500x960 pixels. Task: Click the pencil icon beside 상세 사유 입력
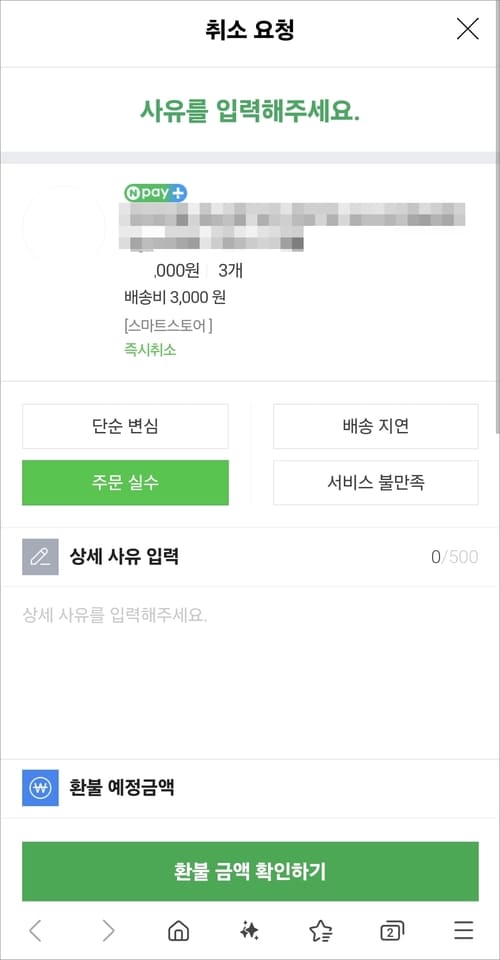point(40,557)
